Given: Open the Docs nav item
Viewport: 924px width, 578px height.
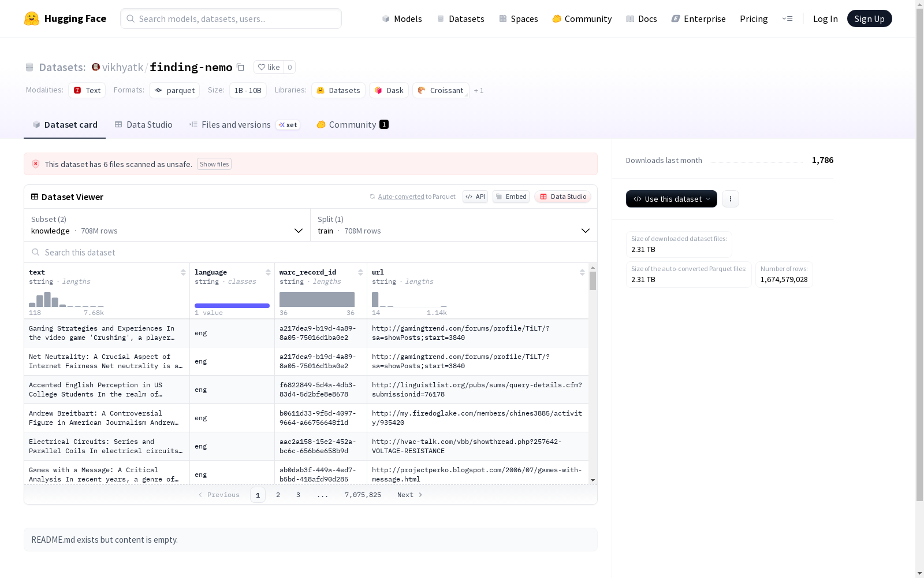Looking at the screenshot, I should (642, 18).
